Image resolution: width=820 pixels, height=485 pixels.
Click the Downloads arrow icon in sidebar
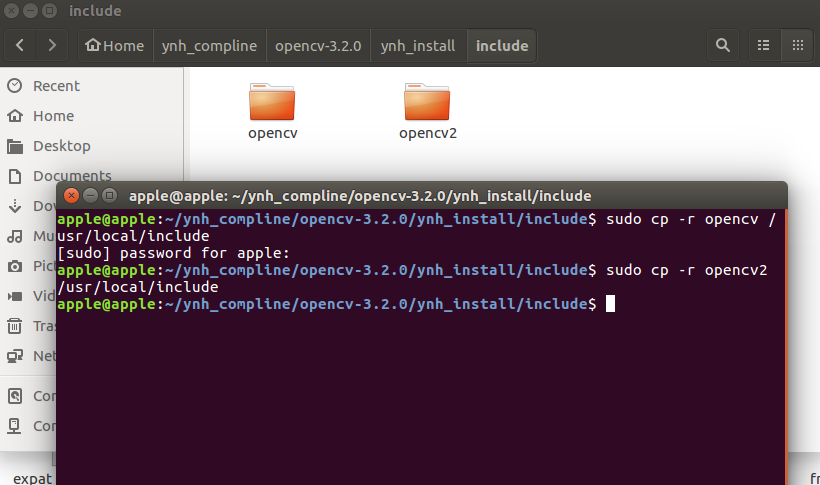[15, 206]
